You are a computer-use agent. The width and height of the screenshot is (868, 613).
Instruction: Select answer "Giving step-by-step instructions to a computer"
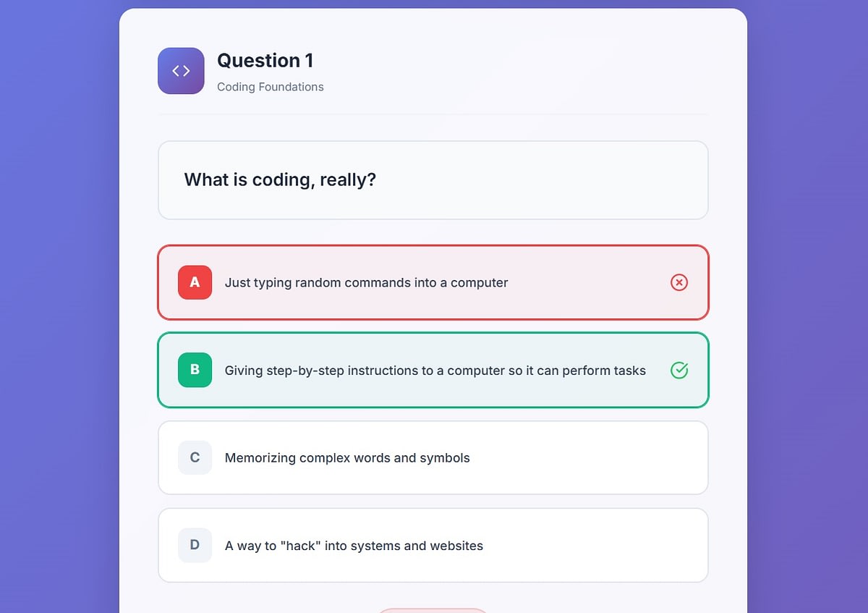coord(435,371)
